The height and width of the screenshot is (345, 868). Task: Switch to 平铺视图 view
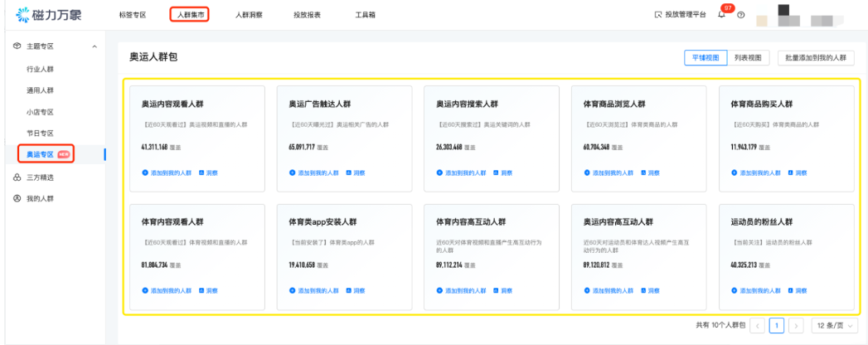pyautogui.click(x=706, y=57)
